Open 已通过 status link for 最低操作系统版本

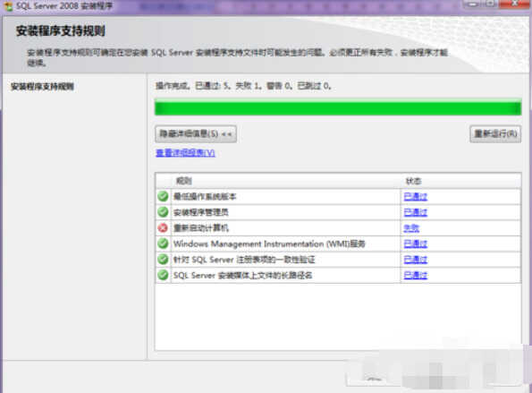tap(415, 197)
